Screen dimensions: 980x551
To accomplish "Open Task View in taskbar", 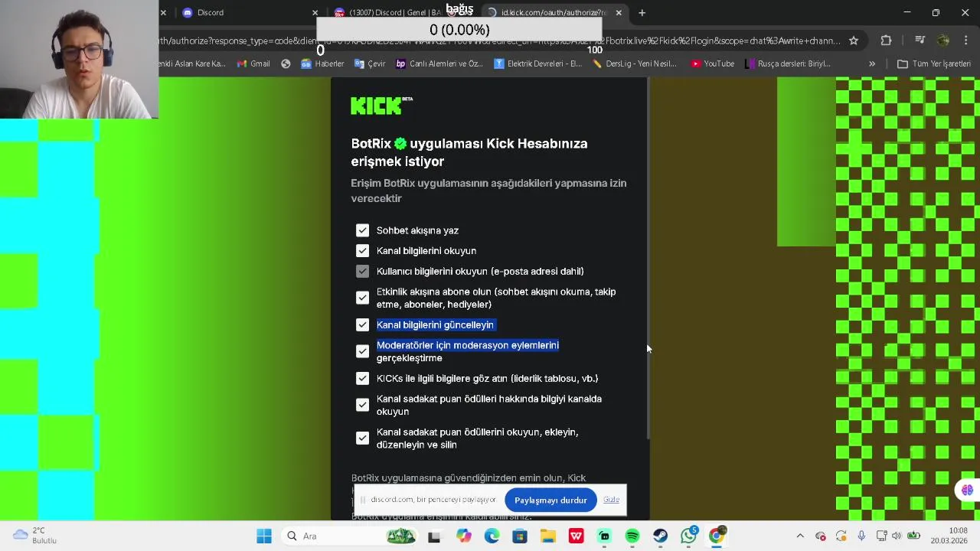I will pos(434,536).
